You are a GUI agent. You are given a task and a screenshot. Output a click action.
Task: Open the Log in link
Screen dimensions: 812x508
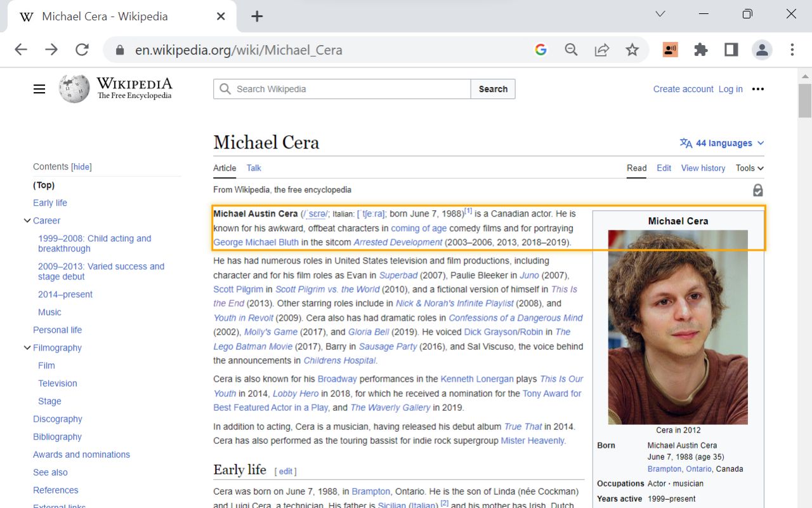coord(730,89)
